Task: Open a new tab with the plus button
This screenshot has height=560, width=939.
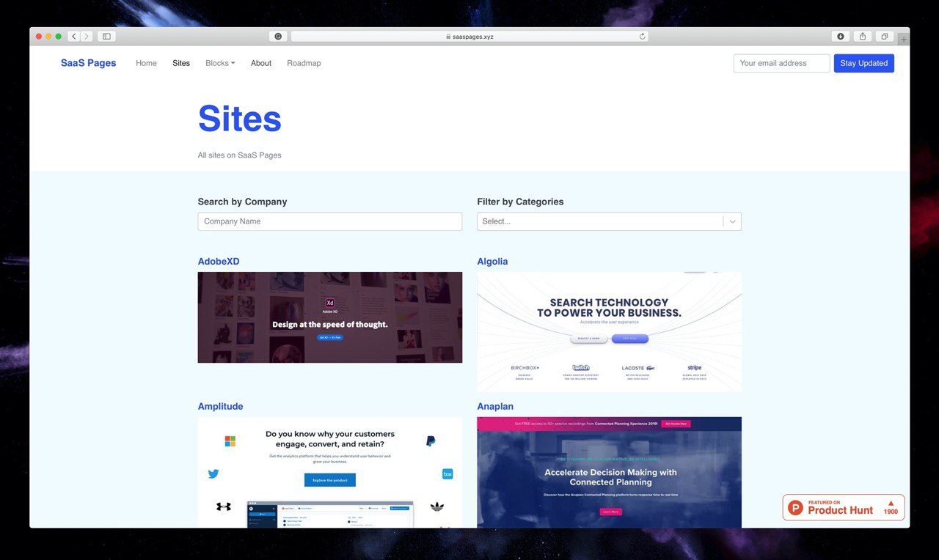Action: pos(904,40)
